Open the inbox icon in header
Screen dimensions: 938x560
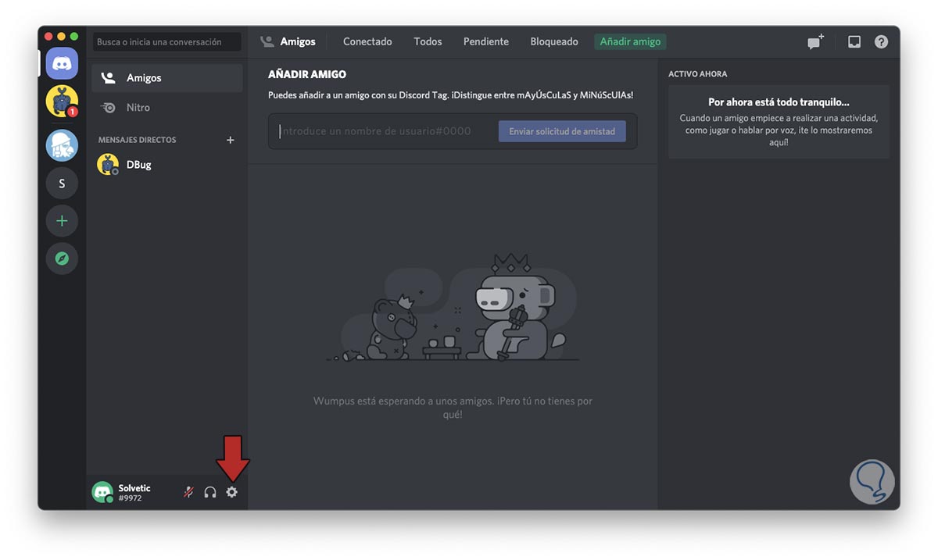tap(854, 42)
